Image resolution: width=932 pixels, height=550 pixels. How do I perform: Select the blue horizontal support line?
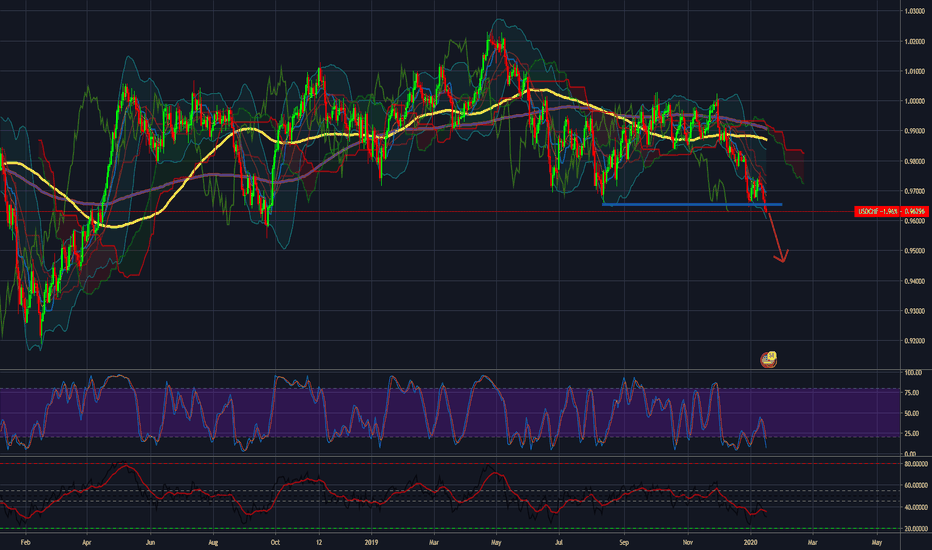(x=690, y=204)
